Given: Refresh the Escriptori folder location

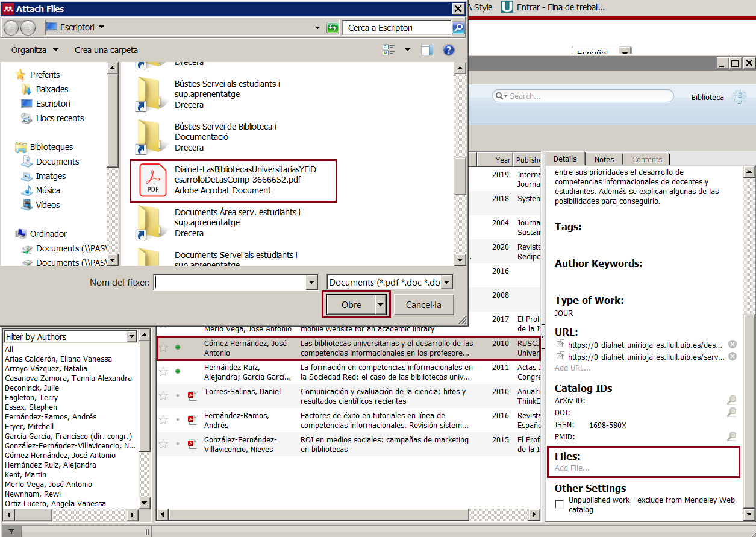Looking at the screenshot, I should coord(332,28).
